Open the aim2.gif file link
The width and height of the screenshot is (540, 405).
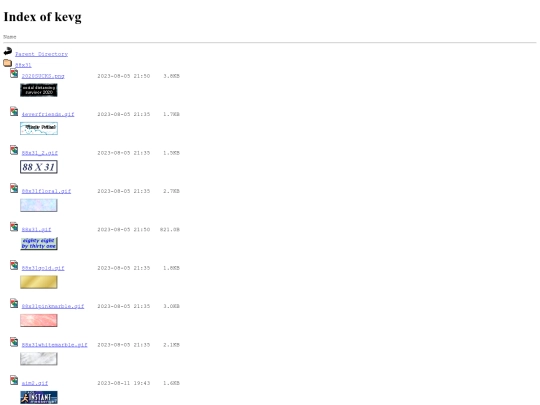click(35, 383)
